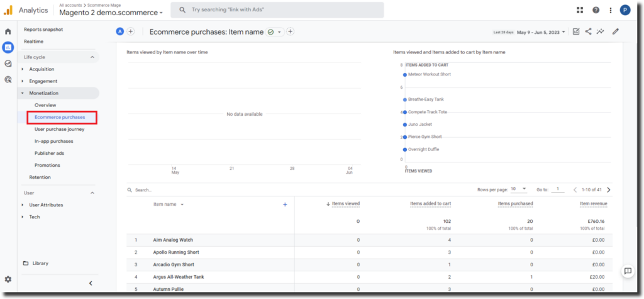Image resolution: width=644 pixels, height=299 pixels.
Task: Go to previous page of table rows
Action: tap(575, 189)
